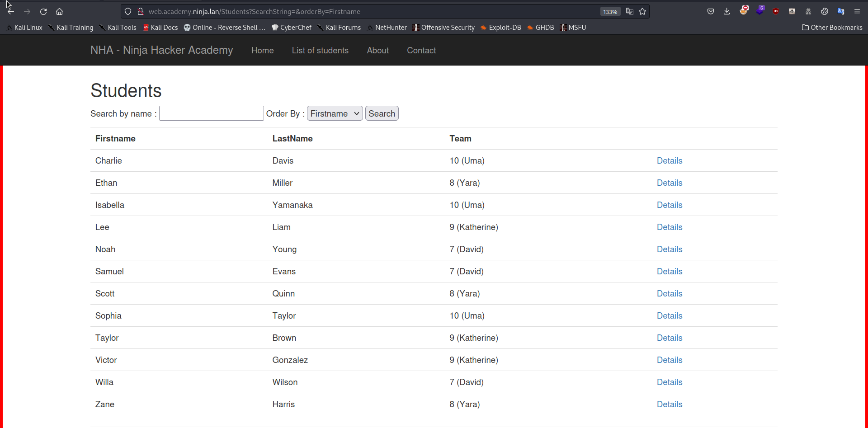The image size is (868, 428).
Task: Click the 133% zoom indicator
Action: click(610, 11)
